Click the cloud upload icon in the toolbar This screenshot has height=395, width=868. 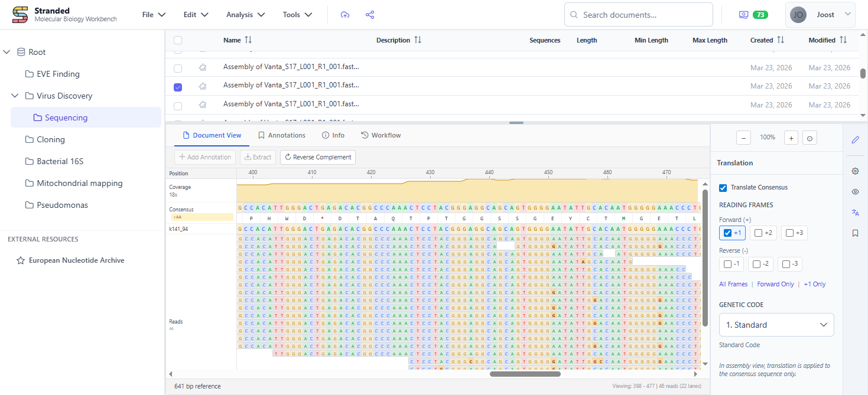point(345,14)
